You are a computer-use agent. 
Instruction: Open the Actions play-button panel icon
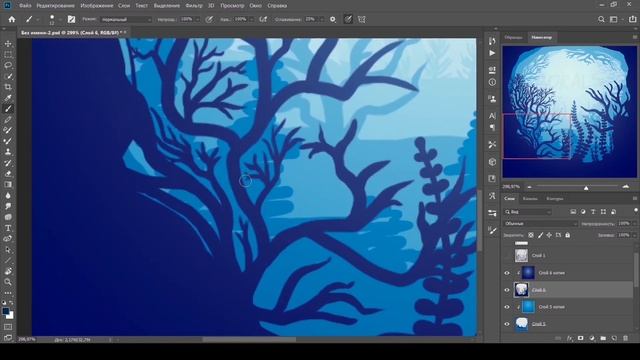click(x=492, y=53)
